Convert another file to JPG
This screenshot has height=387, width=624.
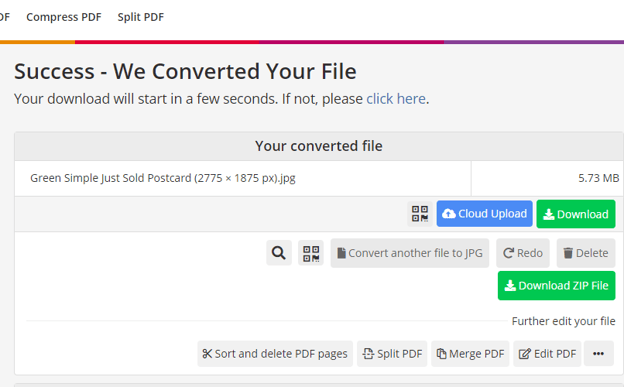tap(410, 253)
